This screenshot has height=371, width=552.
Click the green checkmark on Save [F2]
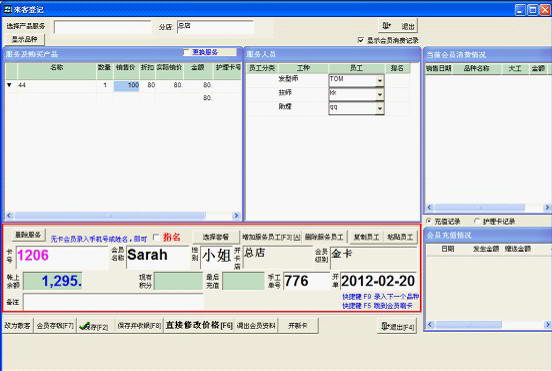click(84, 327)
